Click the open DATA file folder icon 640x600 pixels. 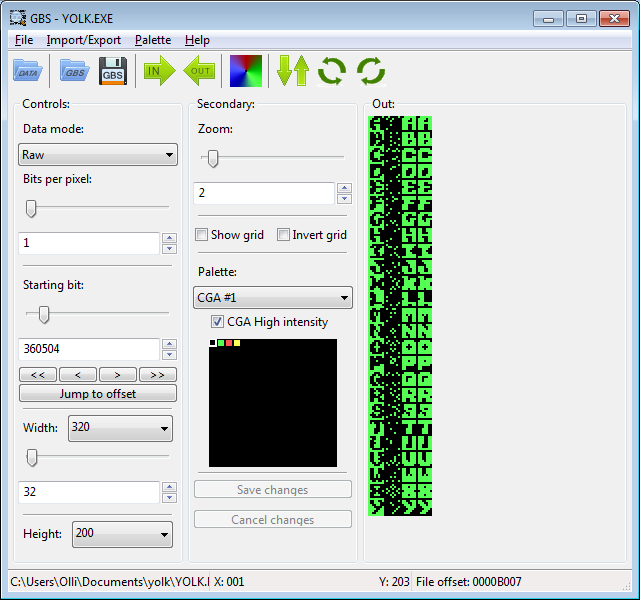coord(27,71)
